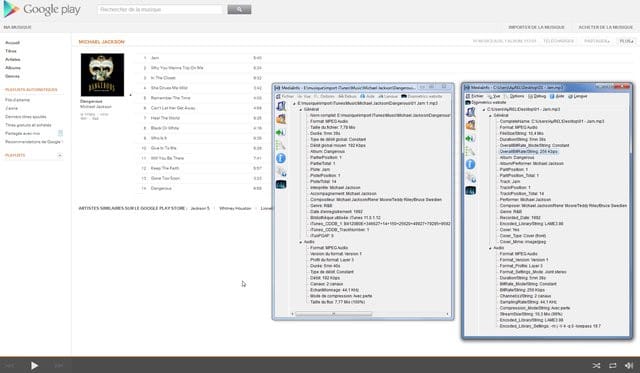
Task: Mute the volume speaker in the player bar
Action: point(629,366)
